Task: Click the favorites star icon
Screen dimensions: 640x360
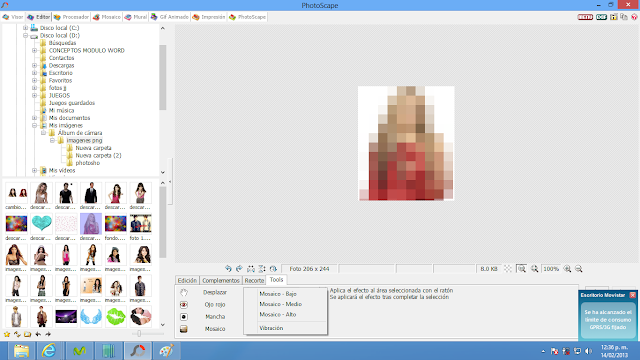Action: click(x=7, y=334)
